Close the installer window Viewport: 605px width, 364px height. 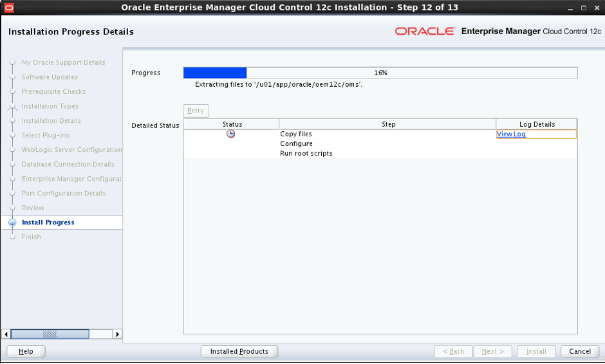pos(597,8)
